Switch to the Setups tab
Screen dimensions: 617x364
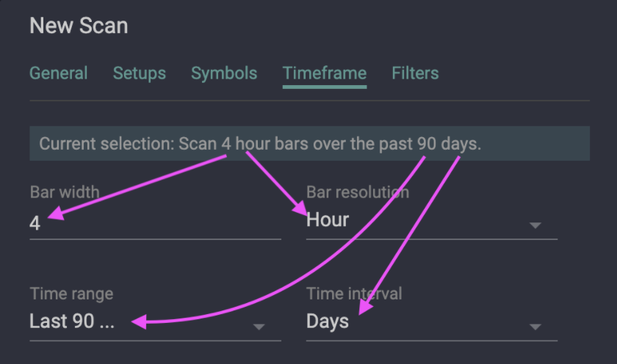tap(139, 73)
